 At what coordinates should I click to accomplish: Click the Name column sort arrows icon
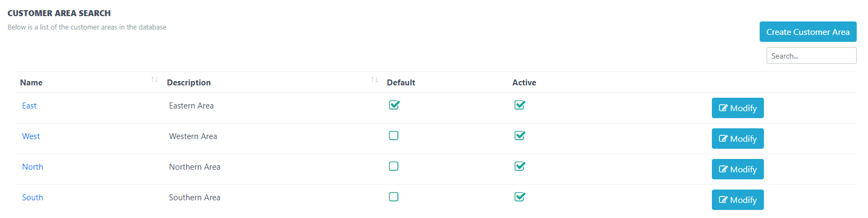155,79
